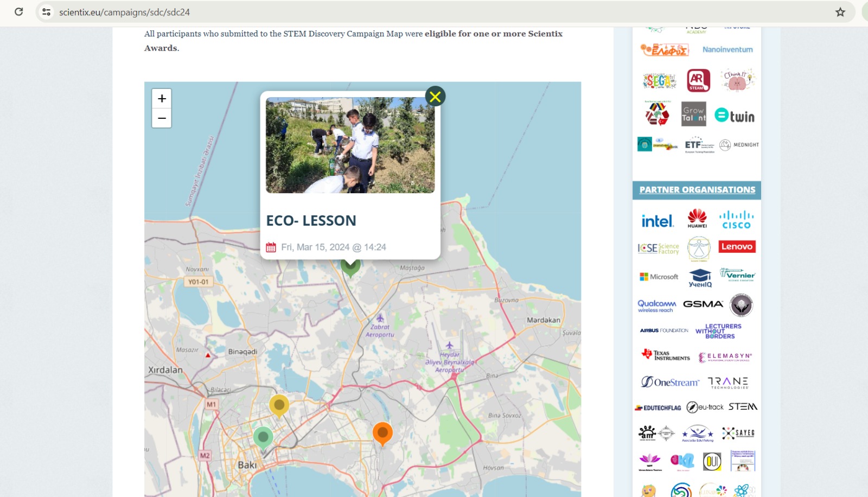Click the Bakı city label on the map
The image size is (868, 497).
pos(247,465)
